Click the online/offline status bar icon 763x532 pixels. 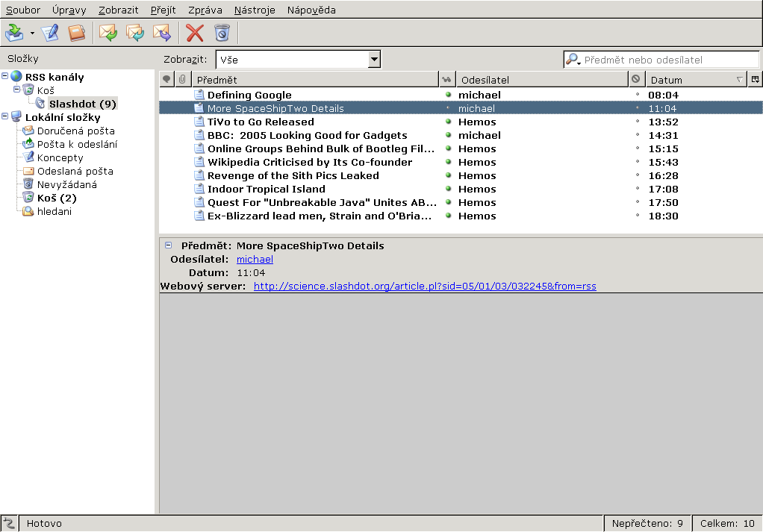pos(9,523)
